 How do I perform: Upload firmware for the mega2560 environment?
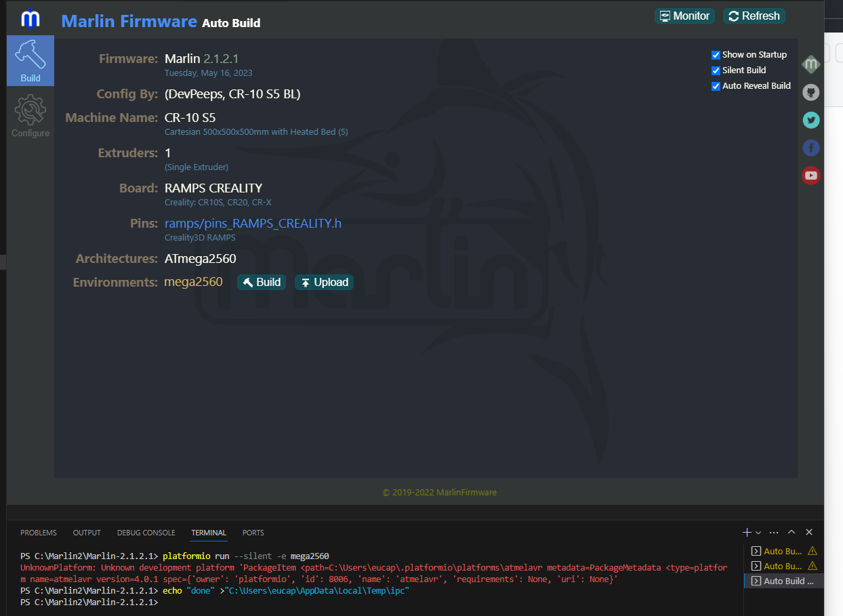324,283
